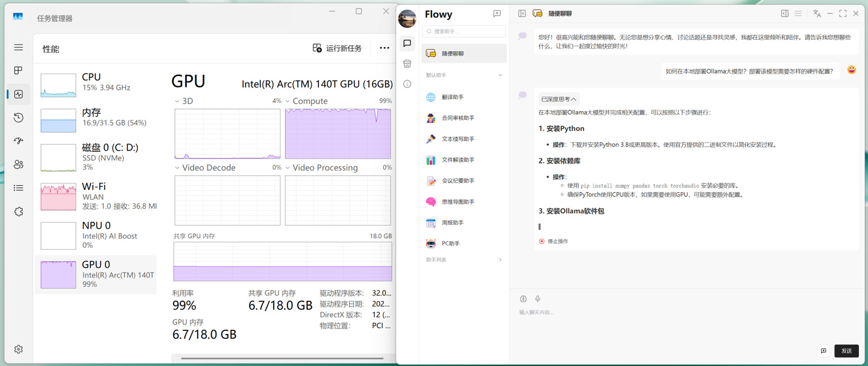Collapse the Flowy sidebar panel
The height and width of the screenshot is (366, 868).
pos(522,13)
